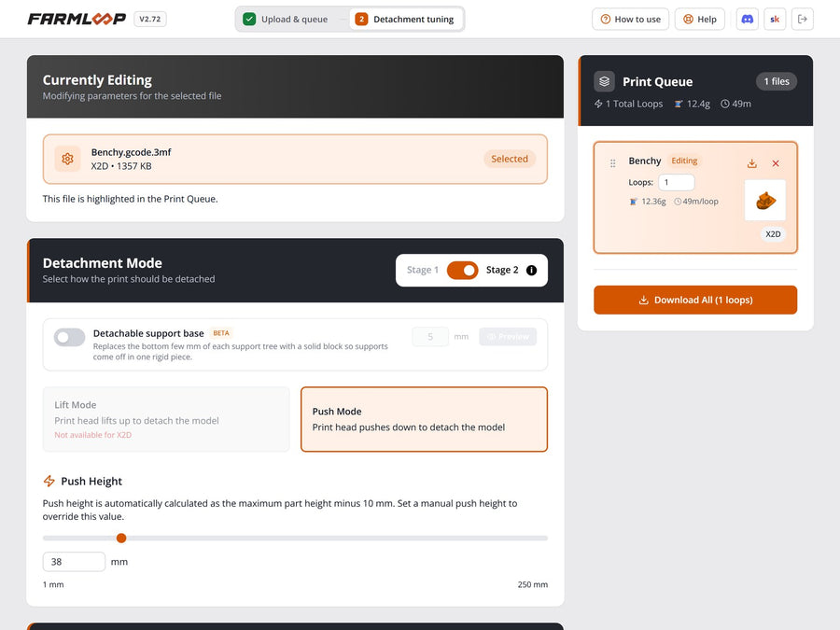Click the filament weight icon beside 12.36g
Screen dimensions: 840x630
633,202
